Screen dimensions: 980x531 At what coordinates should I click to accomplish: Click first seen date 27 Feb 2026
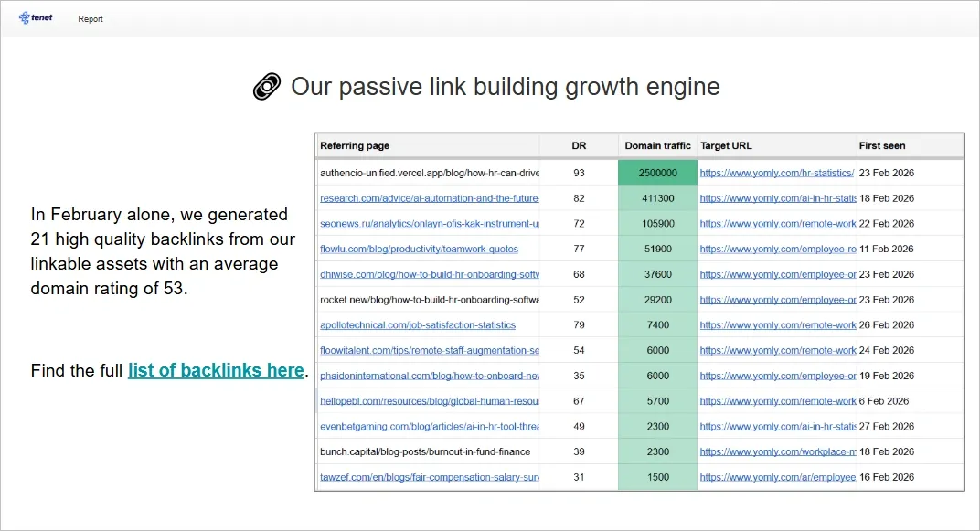tap(886, 426)
